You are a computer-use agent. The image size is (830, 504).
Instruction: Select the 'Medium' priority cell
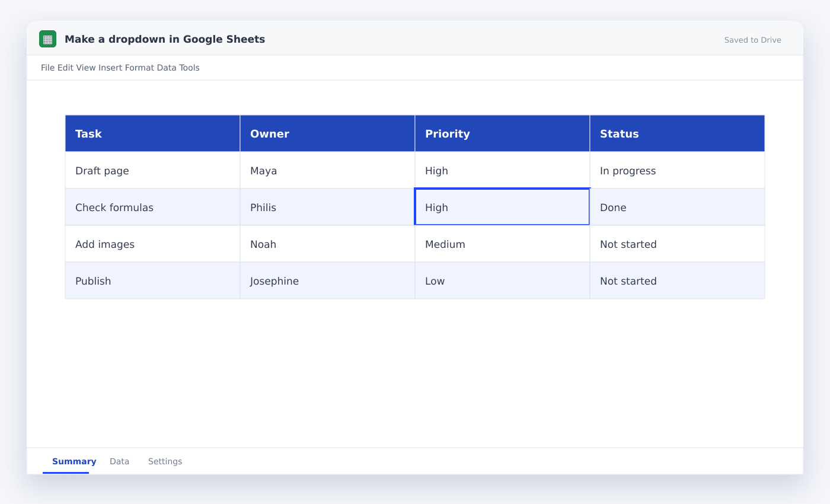[502, 244]
